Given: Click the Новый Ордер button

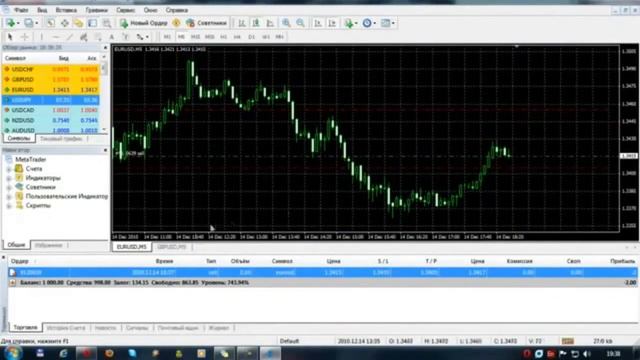Looking at the screenshot, I should pos(144,23).
